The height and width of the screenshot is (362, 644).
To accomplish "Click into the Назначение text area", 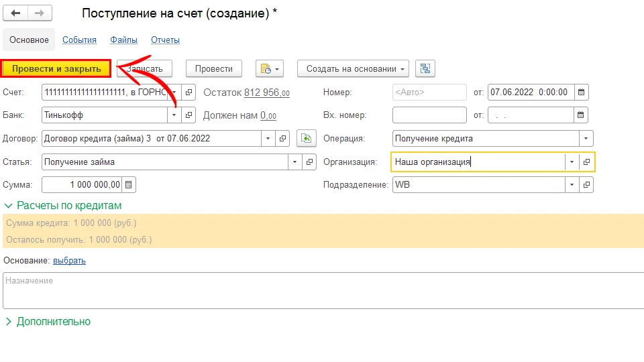I will (x=322, y=291).
